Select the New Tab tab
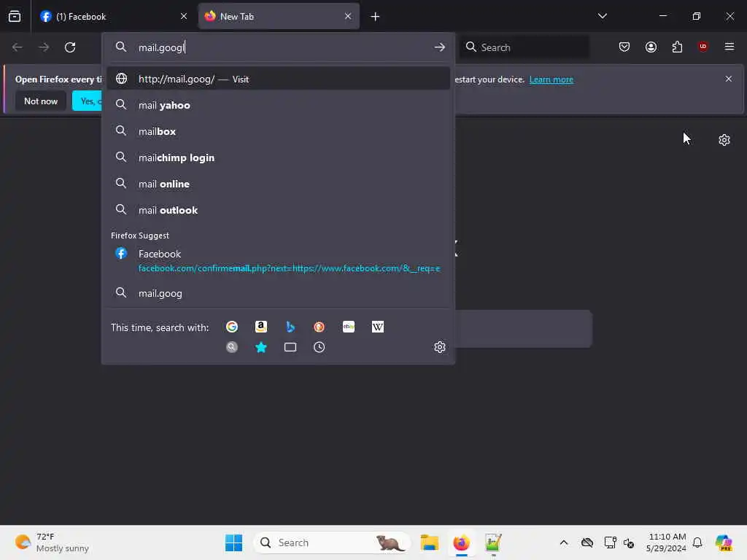Image resolution: width=747 pixels, height=560 pixels. (279, 16)
